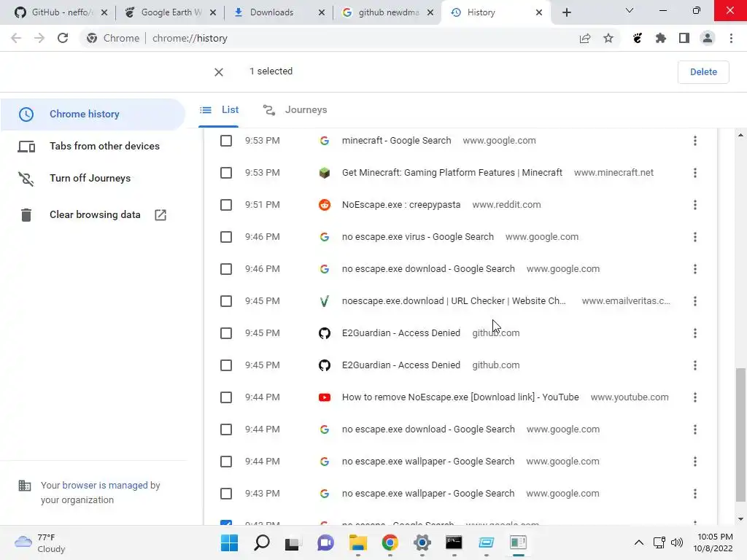Go back with the back arrow

click(16, 38)
